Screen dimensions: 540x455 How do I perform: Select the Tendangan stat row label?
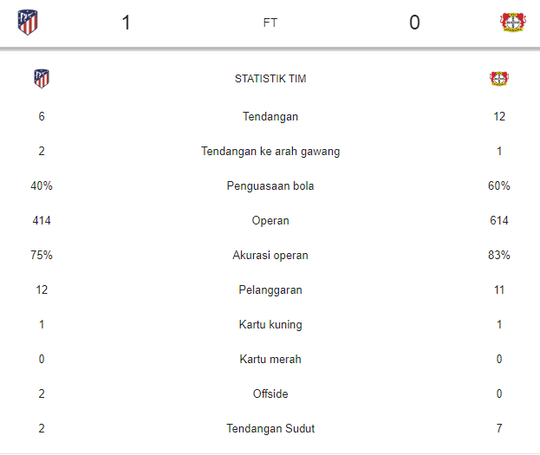270,116
